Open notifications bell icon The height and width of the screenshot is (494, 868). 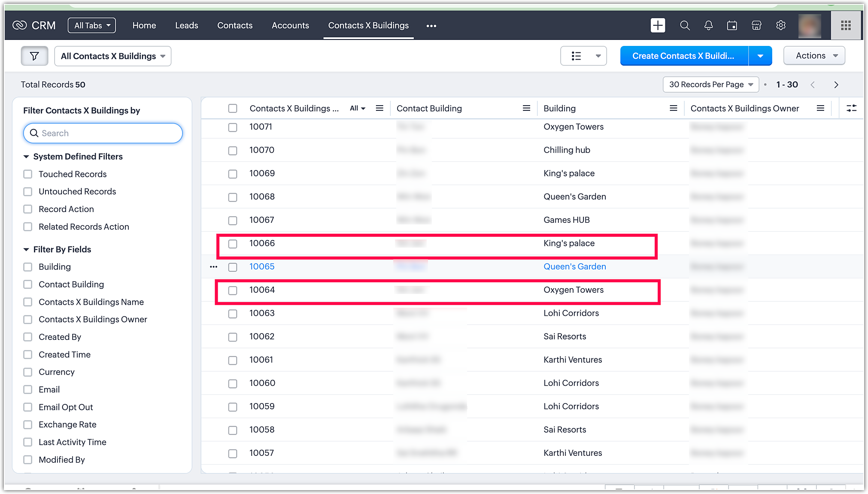708,25
